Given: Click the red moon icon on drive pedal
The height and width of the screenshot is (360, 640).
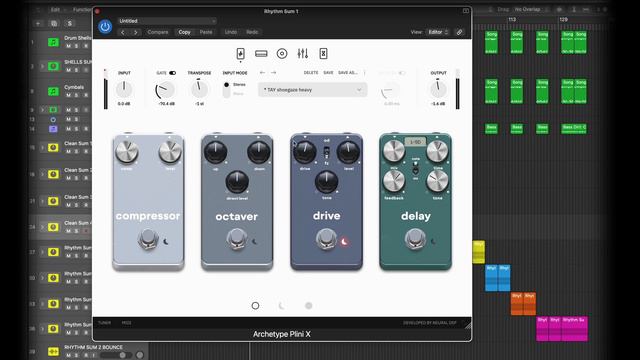Looking at the screenshot, I should click(344, 242).
